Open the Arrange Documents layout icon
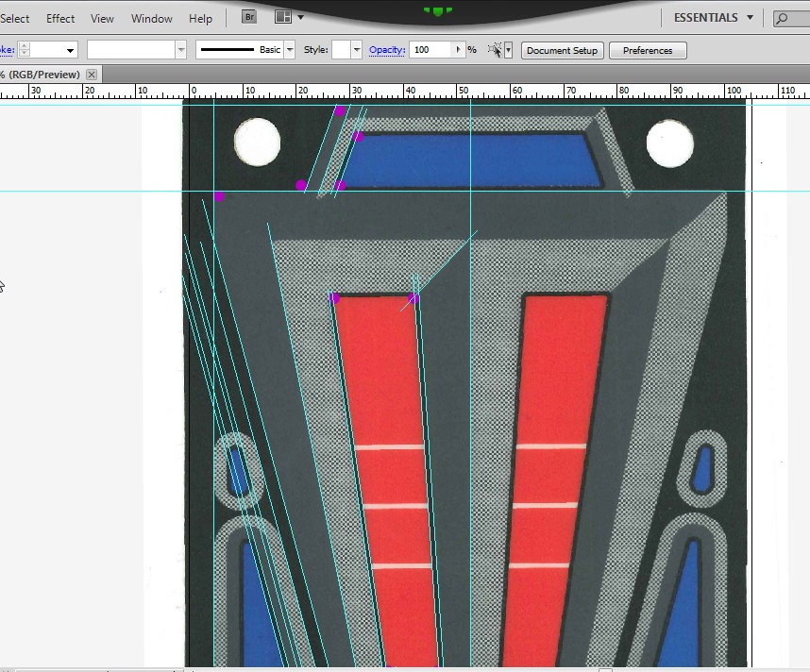 coord(283,17)
